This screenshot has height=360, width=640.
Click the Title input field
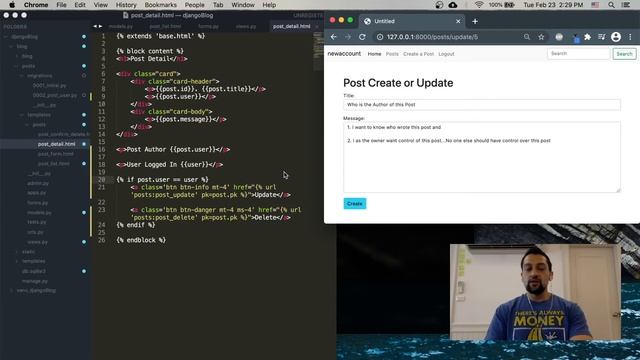[482, 104]
